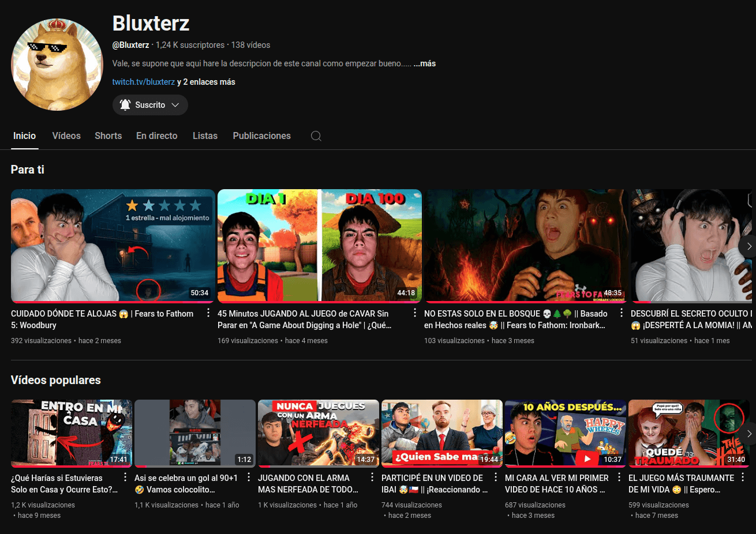Open video title CUIDADO DÓNDE TE ALOJAS
Screen dimensions: 756x534
pyautogui.click(x=102, y=319)
